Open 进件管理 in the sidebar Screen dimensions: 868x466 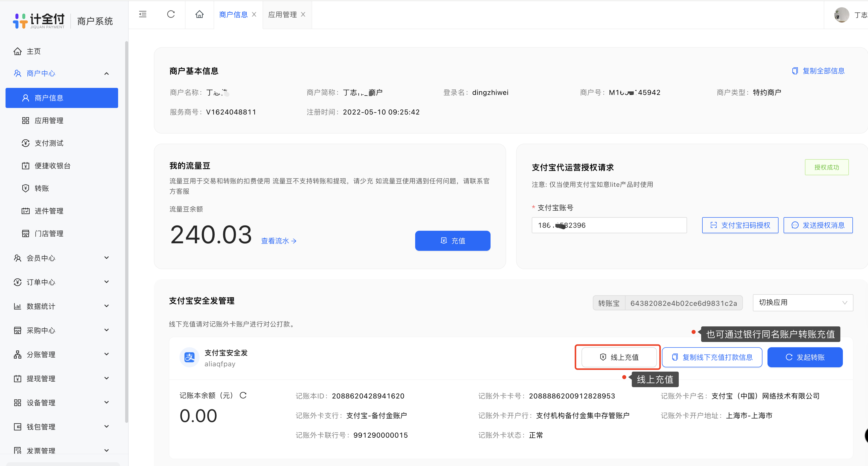tap(62, 211)
